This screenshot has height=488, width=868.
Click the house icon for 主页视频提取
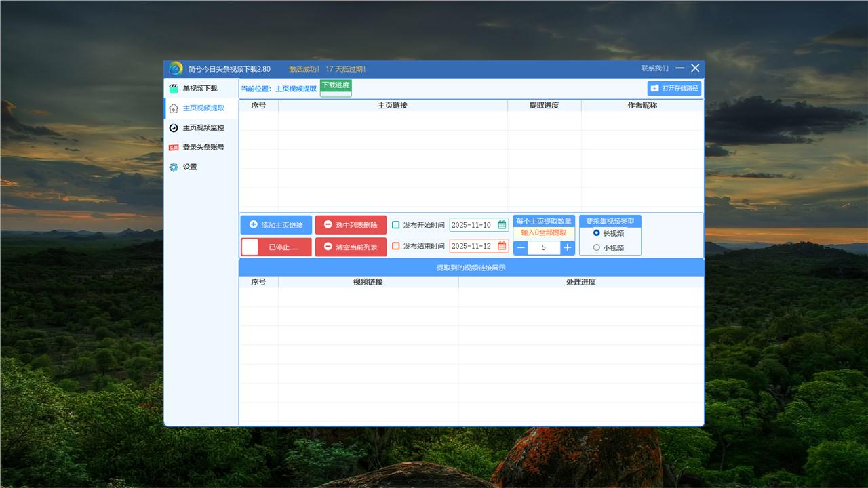coord(174,108)
